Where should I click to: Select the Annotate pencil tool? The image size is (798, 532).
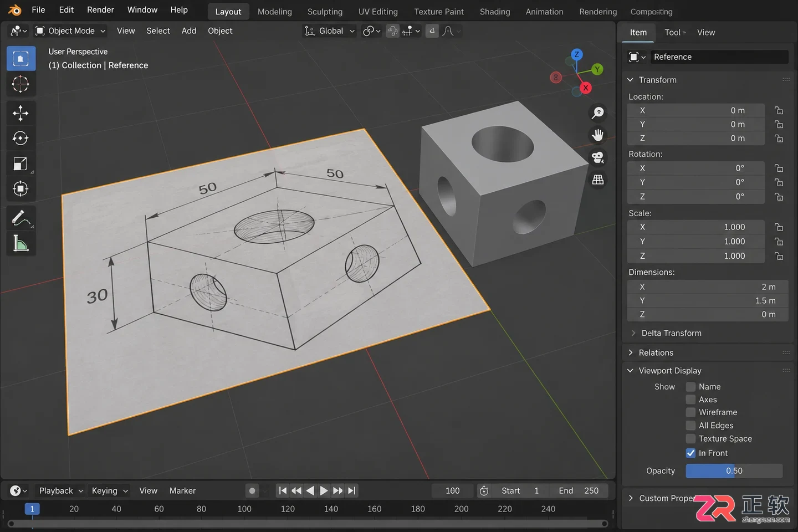click(x=21, y=218)
